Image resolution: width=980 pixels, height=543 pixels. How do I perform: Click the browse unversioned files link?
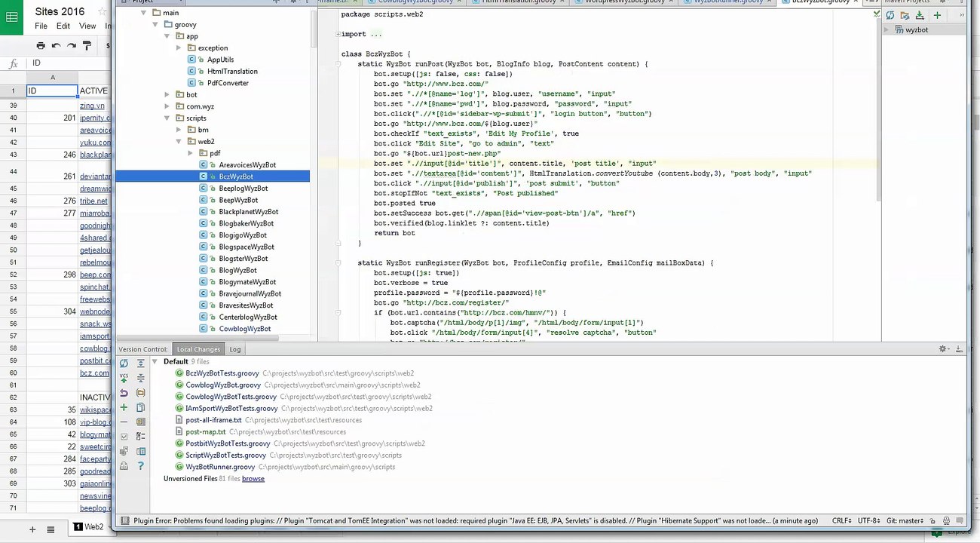point(253,478)
